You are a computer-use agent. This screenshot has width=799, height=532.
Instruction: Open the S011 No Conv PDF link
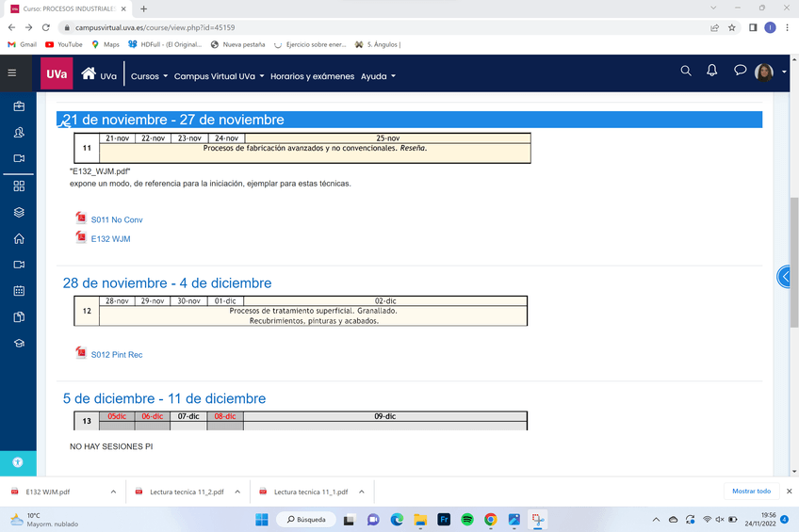116,219
